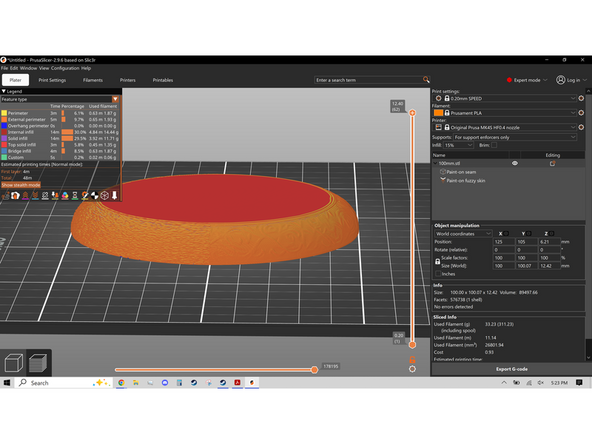Open the Printers tab
Screen dimensions: 592x444
(x=128, y=80)
